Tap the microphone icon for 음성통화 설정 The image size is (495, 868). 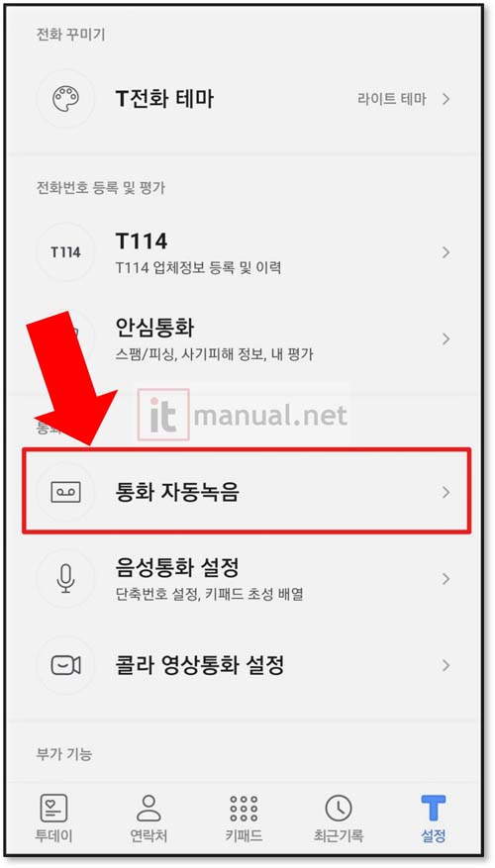pyautogui.click(x=66, y=579)
